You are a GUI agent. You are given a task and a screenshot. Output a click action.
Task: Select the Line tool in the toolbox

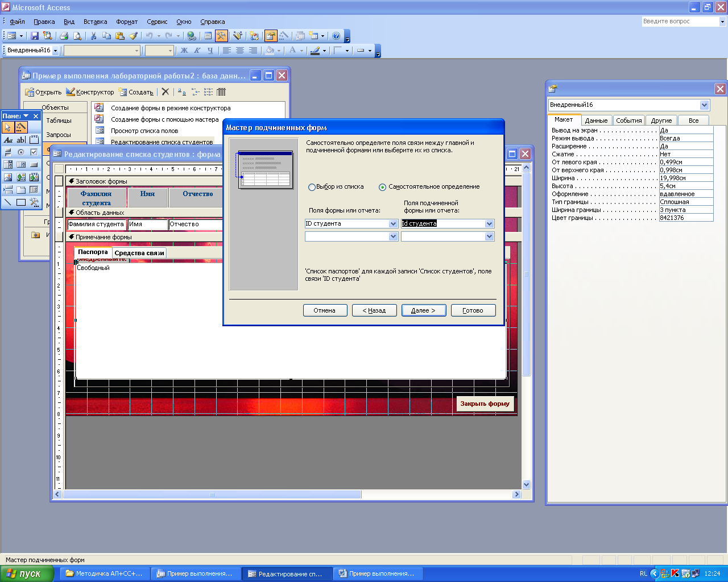pyautogui.click(x=8, y=202)
